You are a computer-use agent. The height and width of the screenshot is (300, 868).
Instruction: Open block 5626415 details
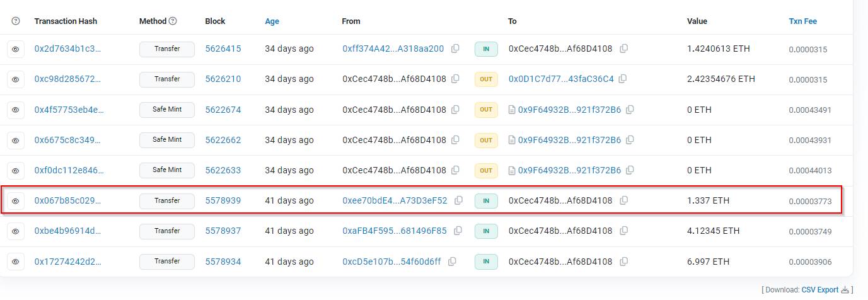223,49
